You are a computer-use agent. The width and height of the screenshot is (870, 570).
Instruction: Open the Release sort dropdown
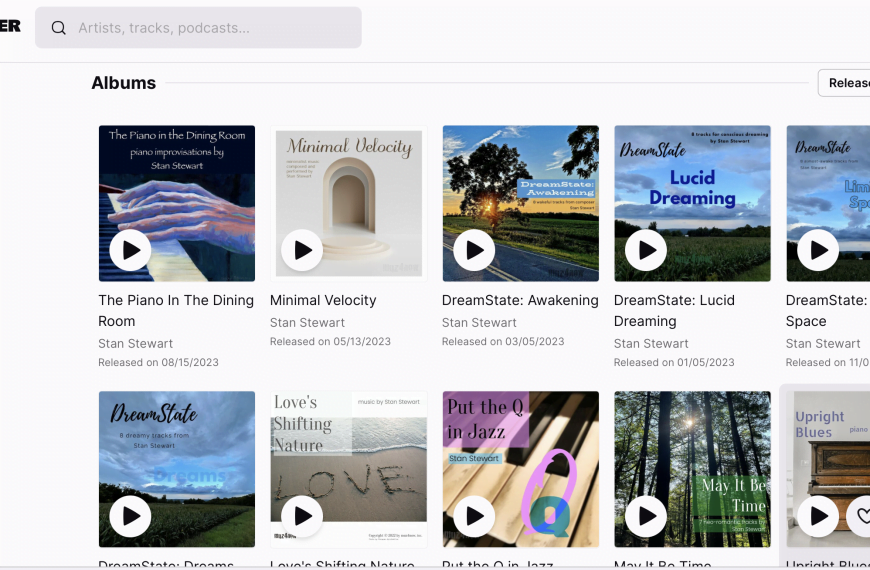pos(844,83)
